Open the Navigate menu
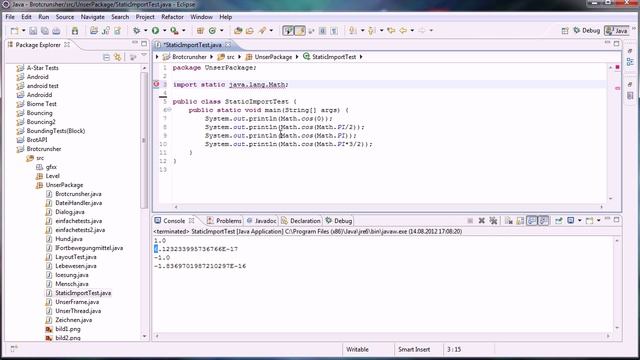 pos(93,17)
